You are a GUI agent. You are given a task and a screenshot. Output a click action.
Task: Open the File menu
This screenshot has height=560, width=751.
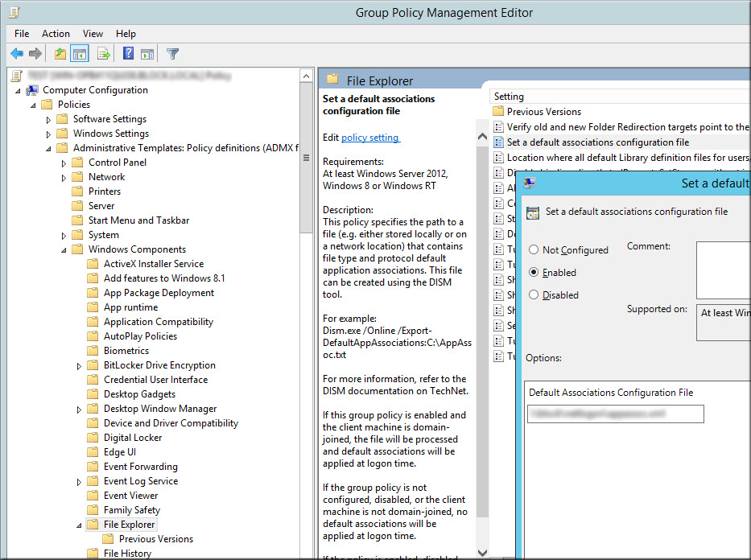22,34
